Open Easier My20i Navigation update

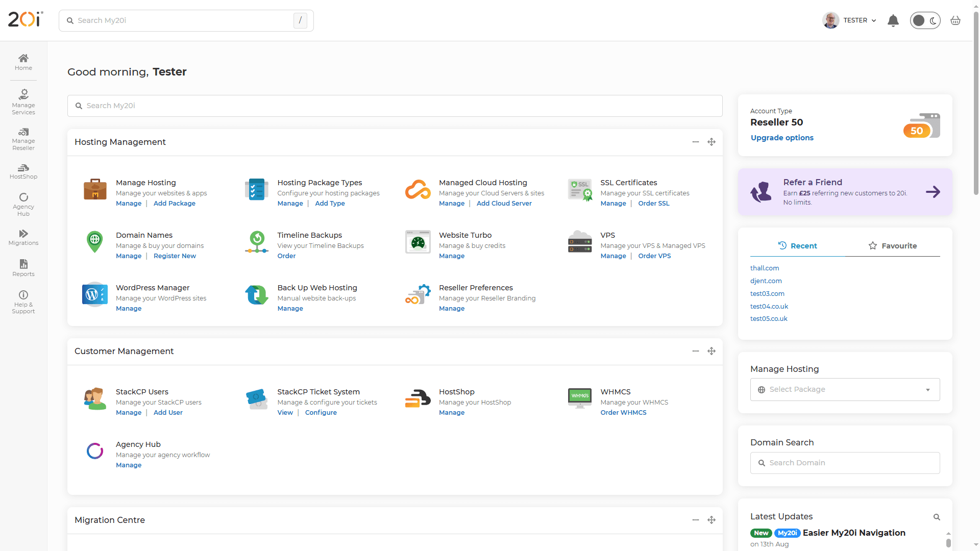pos(854,533)
